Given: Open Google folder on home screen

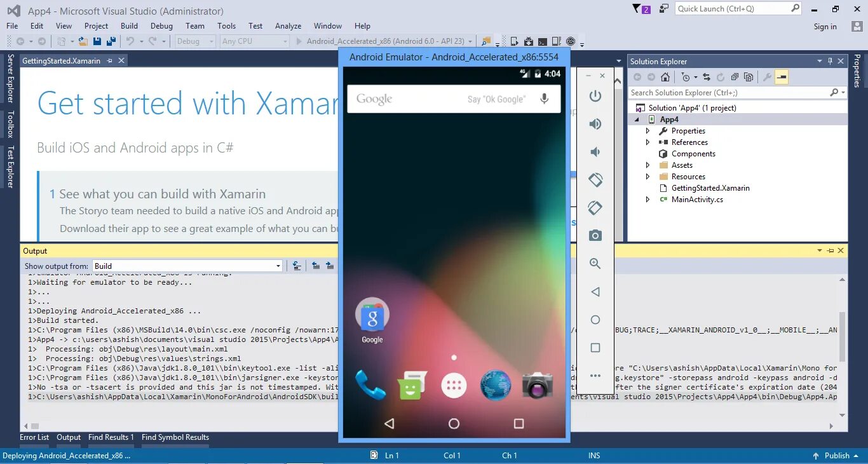Looking at the screenshot, I should 372,321.
